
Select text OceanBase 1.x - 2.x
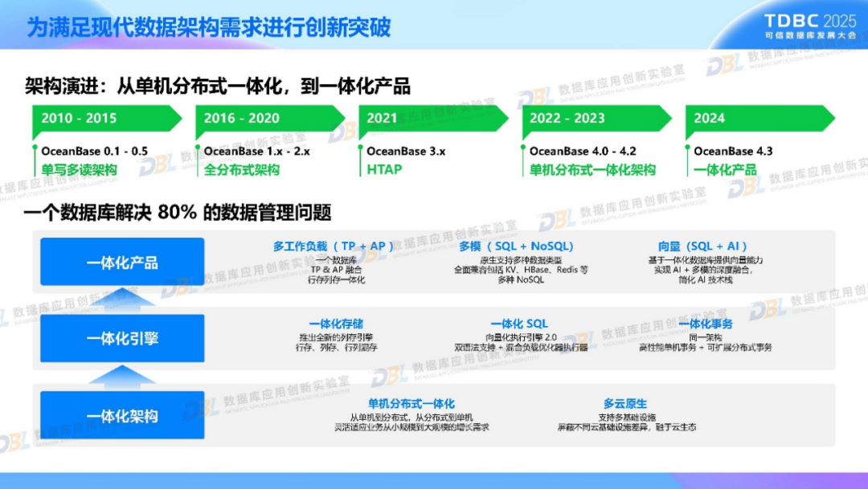point(257,151)
